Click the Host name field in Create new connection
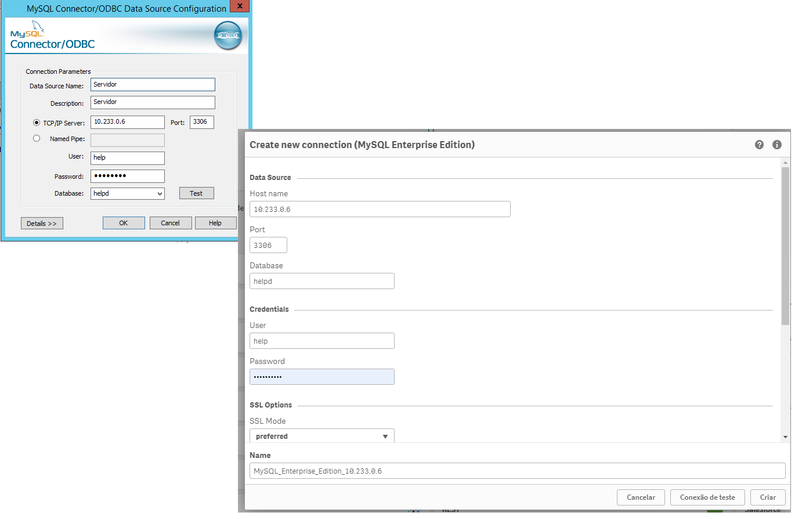This screenshot has height=519, width=802. [380, 209]
